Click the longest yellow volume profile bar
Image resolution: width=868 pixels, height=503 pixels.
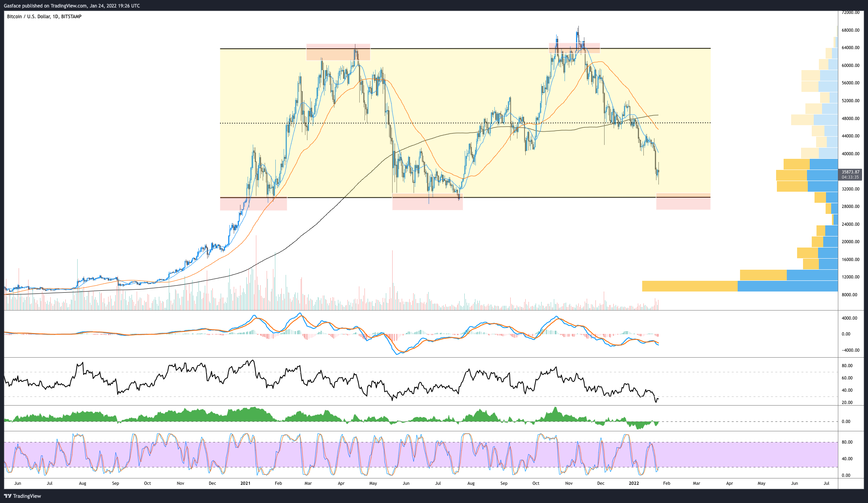pos(689,286)
